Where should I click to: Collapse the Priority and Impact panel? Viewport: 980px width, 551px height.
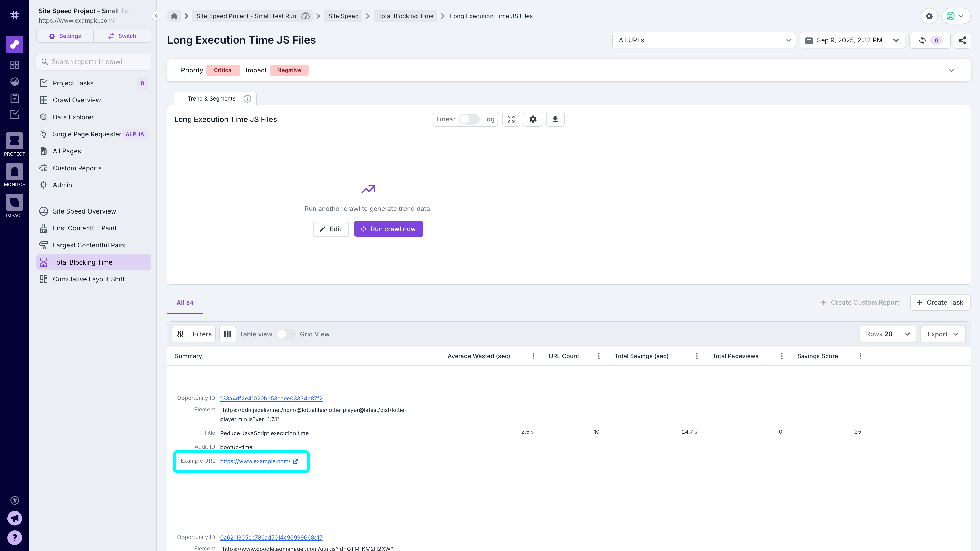tap(952, 70)
